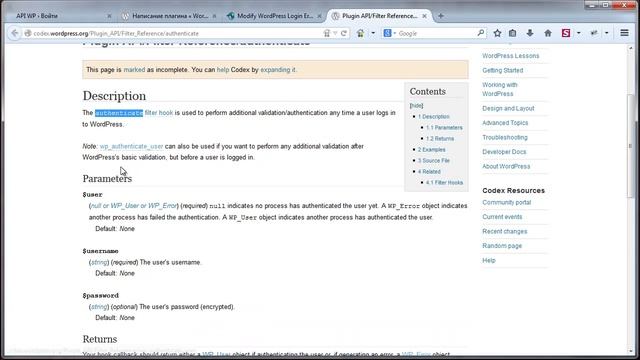Click the 'marked' link in notice
This screenshot has width=640, height=360.
[x=134, y=70]
